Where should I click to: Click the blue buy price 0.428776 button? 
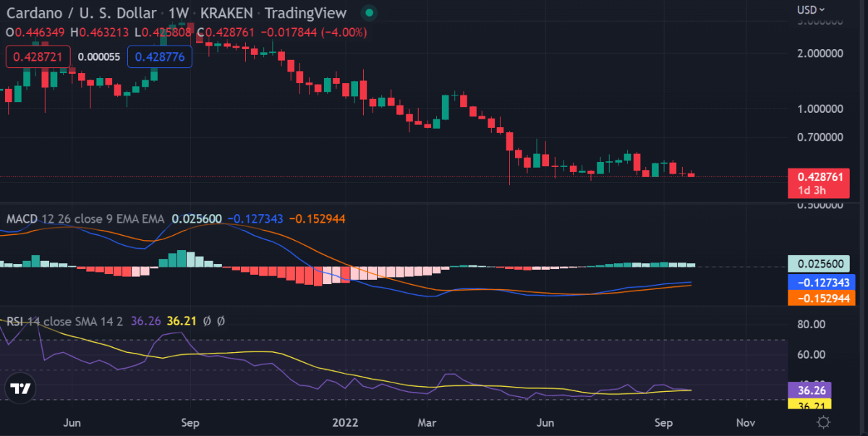coord(160,56)
